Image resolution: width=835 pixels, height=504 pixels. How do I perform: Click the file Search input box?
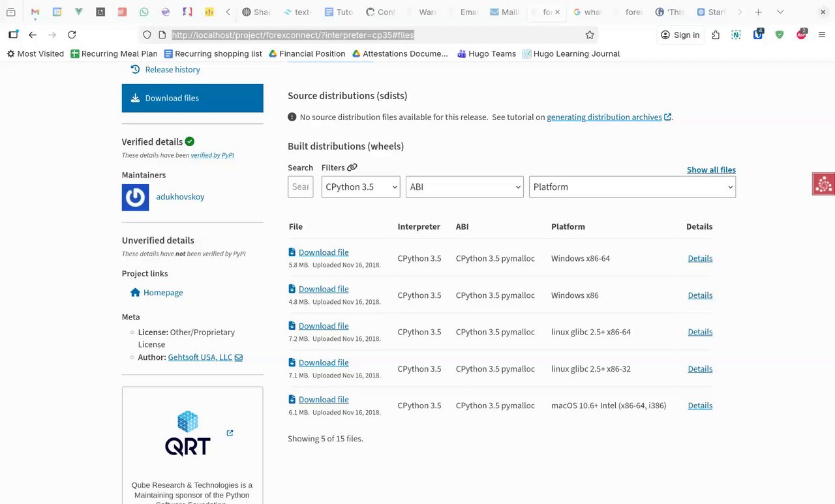point(301,187)
